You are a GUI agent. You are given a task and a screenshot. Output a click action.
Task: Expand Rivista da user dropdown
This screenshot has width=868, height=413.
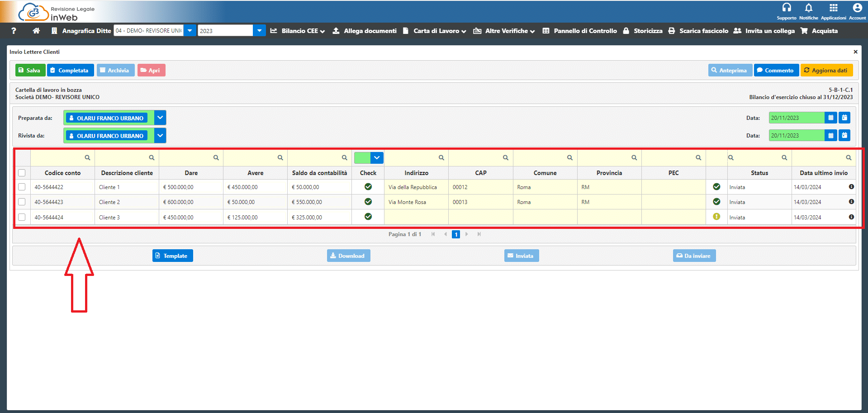(x=160, y=135)
